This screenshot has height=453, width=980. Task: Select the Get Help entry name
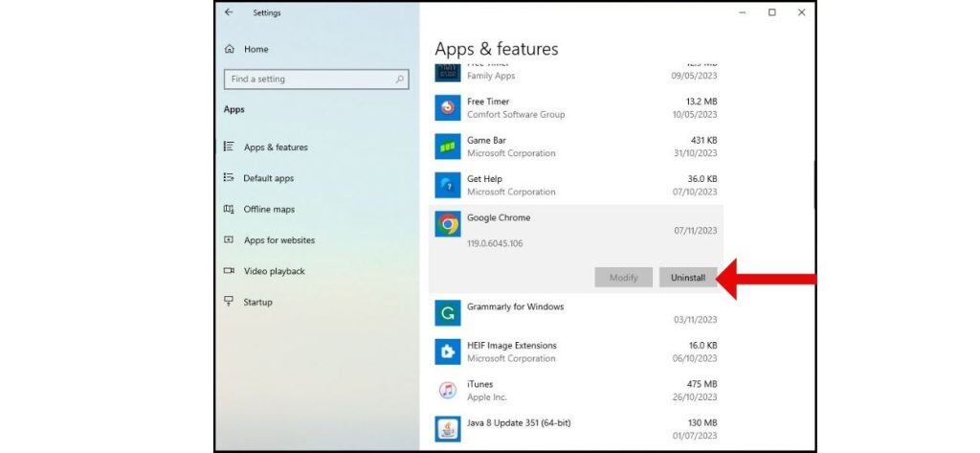point(484,179)
